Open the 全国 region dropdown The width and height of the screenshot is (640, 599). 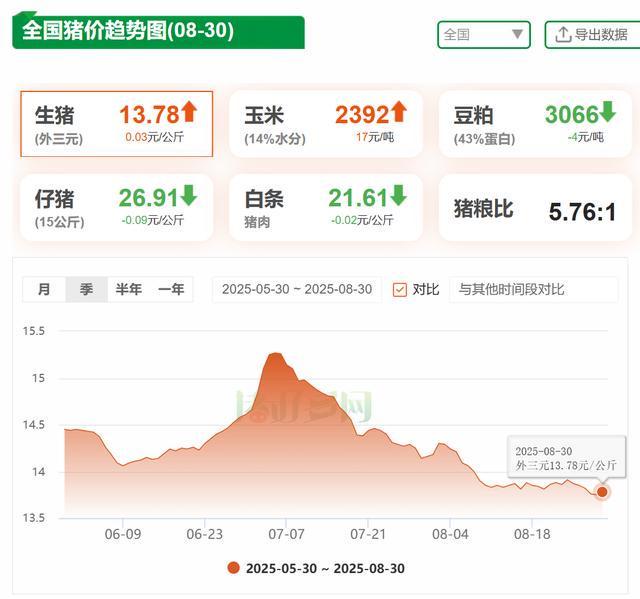point(484,34)
